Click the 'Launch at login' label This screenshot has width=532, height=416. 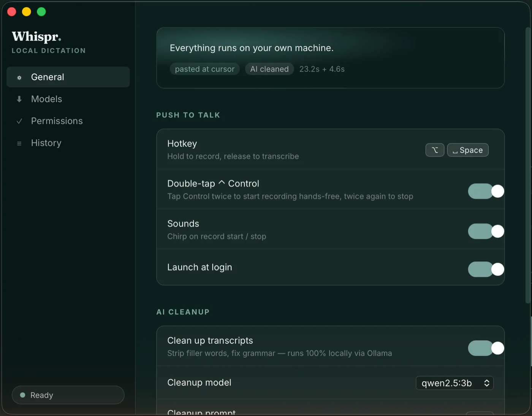tap(199, 267)
